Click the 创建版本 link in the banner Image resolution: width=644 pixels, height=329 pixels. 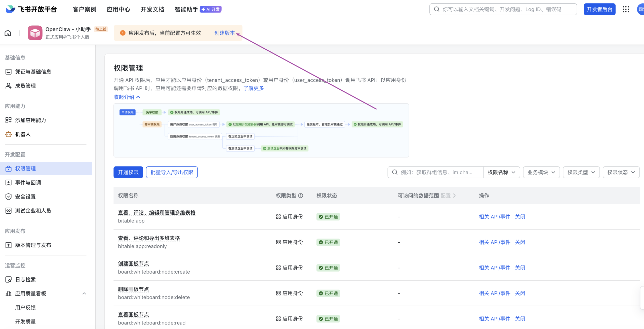click(x=225, y=33)
